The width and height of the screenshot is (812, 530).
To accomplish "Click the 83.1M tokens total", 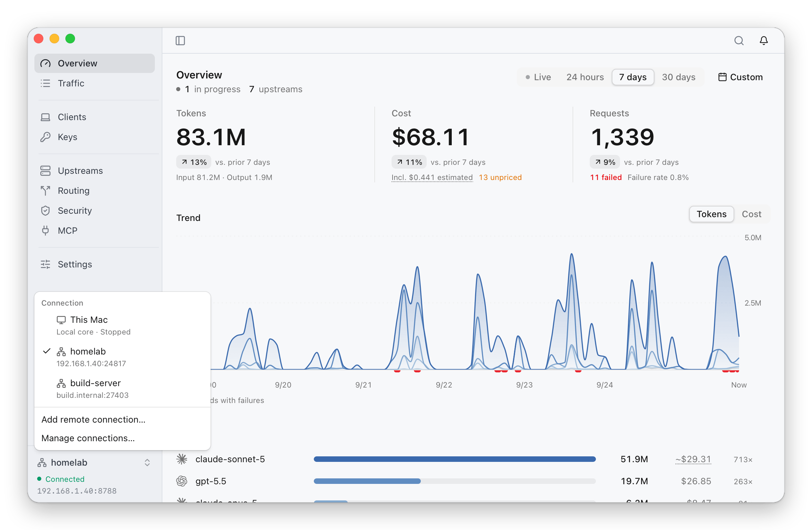I will (x=211, y=137).
